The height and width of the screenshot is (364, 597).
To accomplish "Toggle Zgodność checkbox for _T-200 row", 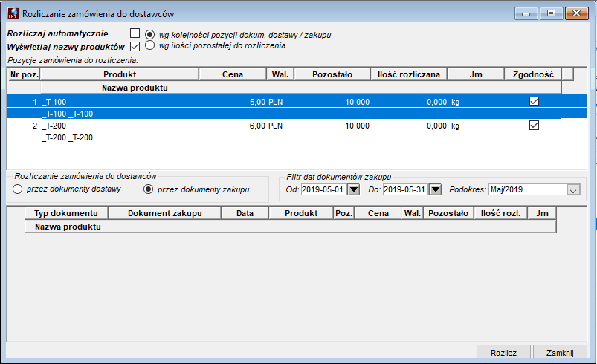I will pos(535,125).
